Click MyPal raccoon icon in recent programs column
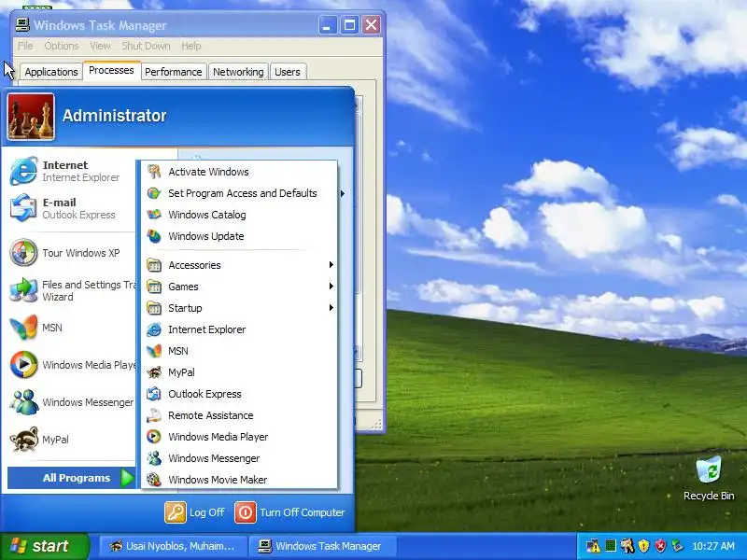Image resolution: width=747 pixels, height=560 pixels. click(24, 439)
